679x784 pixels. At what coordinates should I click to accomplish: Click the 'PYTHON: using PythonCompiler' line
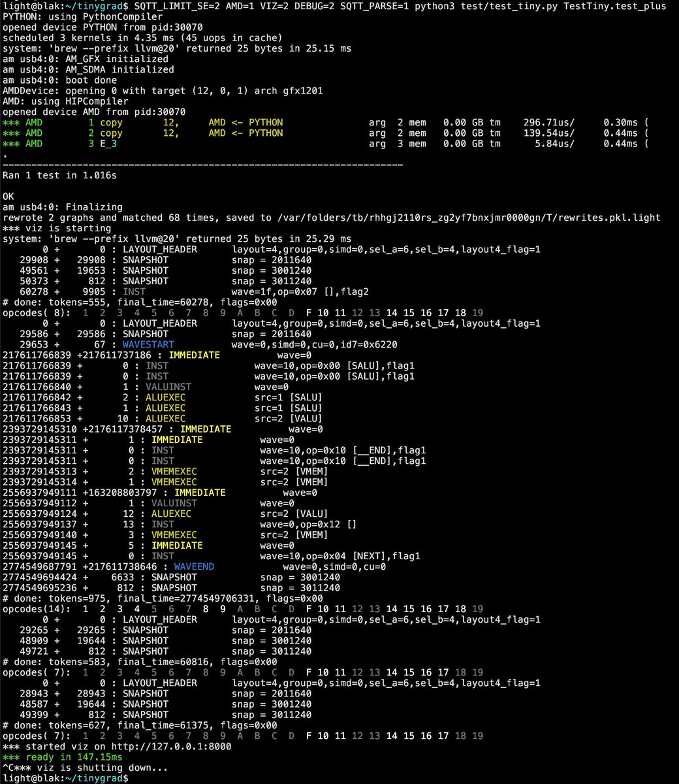coord(83,16)
